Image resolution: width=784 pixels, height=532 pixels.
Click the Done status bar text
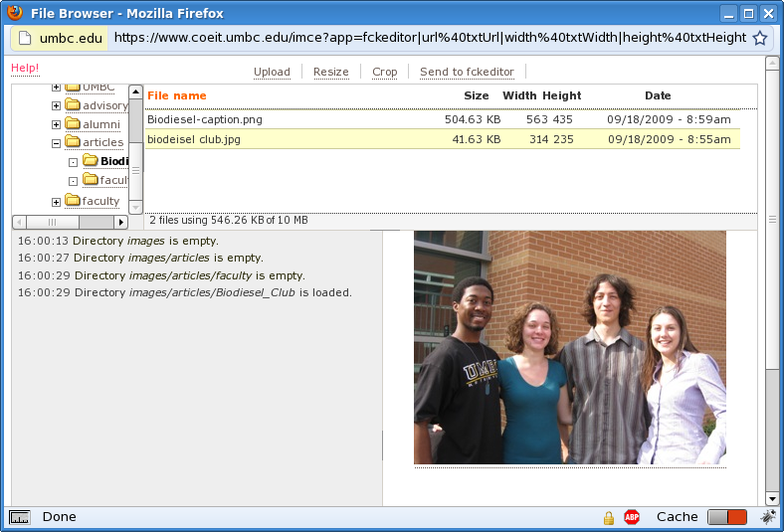click(60, 517)
